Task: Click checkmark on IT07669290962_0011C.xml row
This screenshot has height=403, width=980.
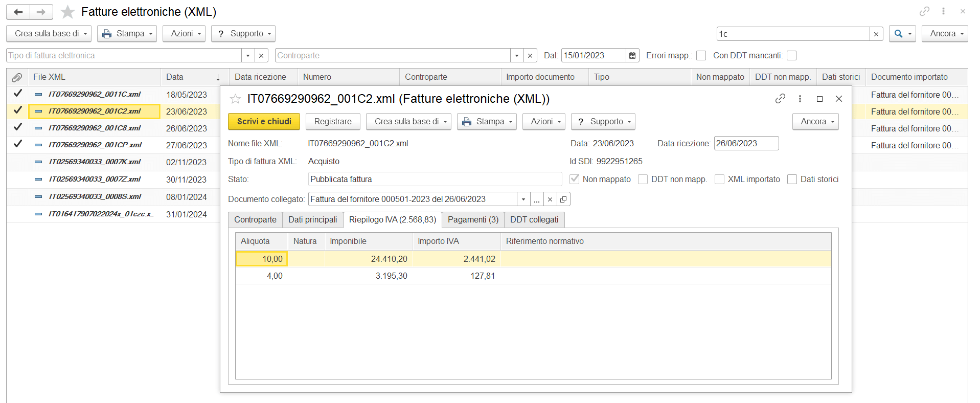Action: [x=18, y=93]
